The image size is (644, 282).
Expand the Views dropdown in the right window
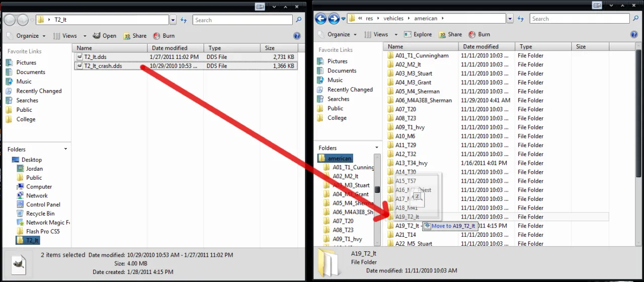(394, 34)
